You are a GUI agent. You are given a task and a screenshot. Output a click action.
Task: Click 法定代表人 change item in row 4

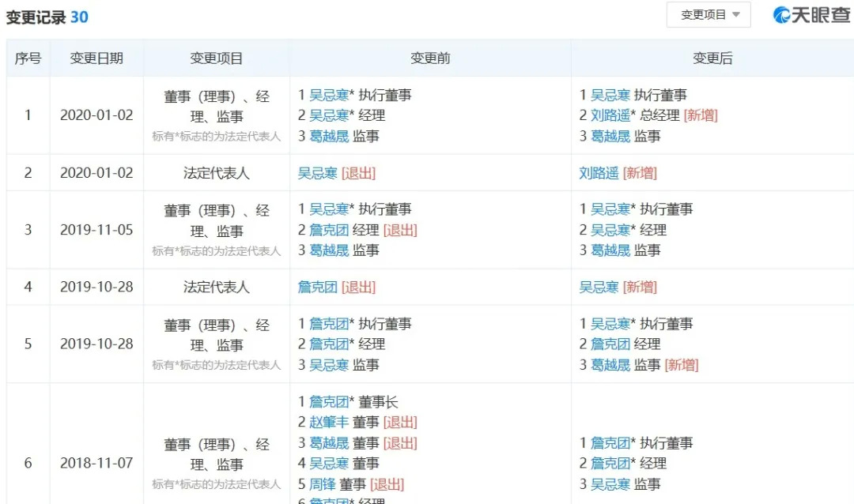click(216, 287)
